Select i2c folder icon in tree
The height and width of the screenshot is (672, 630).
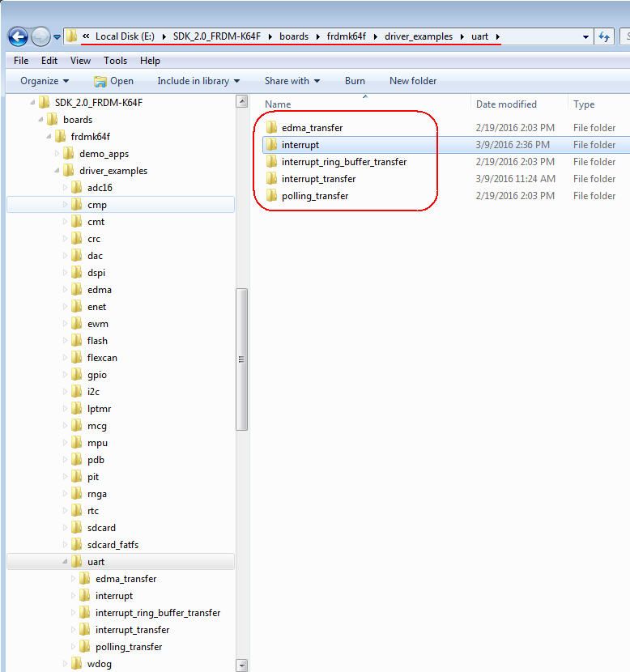(x=77, y=391)
